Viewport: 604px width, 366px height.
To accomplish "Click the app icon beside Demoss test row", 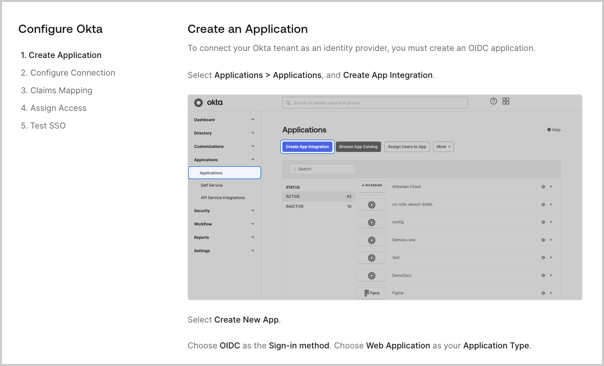I will [x=372, y=240].
